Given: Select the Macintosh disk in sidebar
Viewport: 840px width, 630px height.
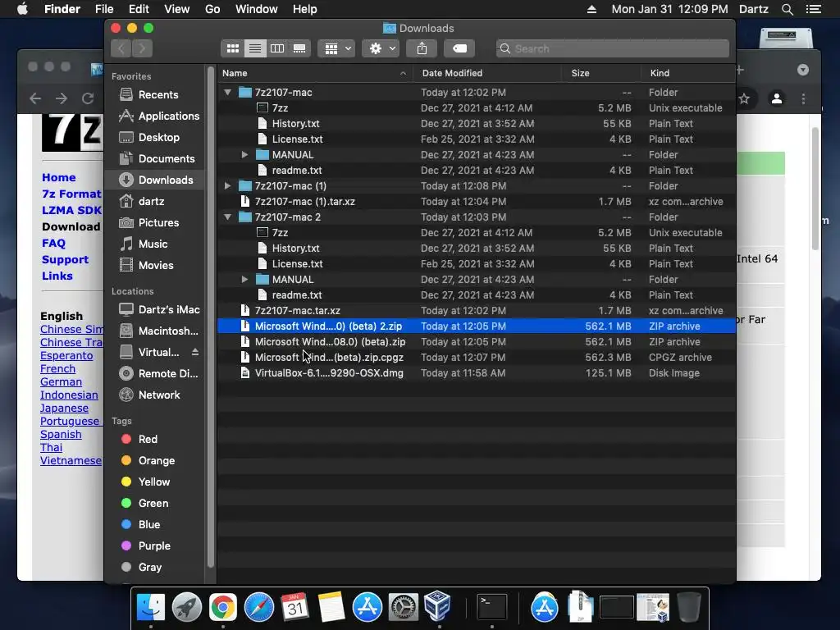Looking at the screenshot, I should point(167,331).
